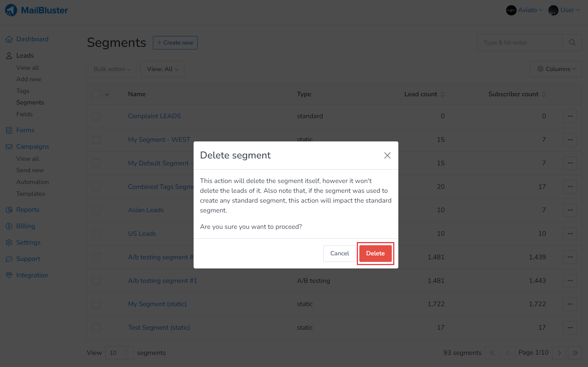Open Settings using the gear icon
588x367 pixels.
9,242
